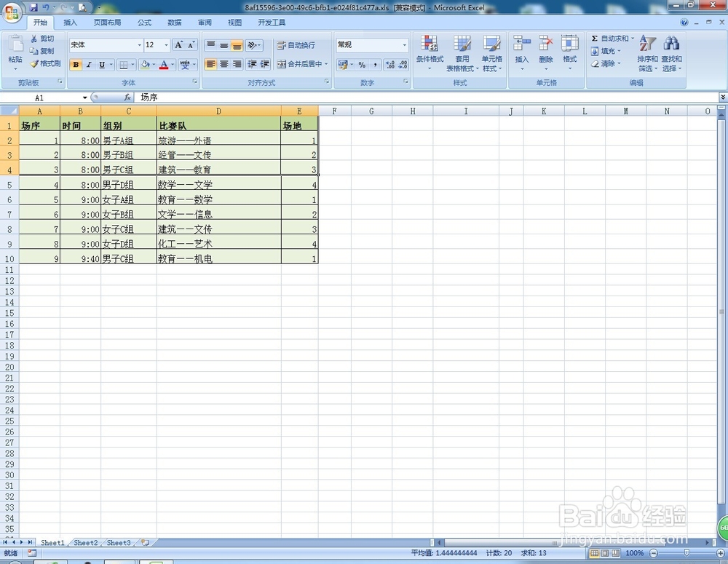
Task: Click the formula bar input showing 场序
Action: [427, 97]
